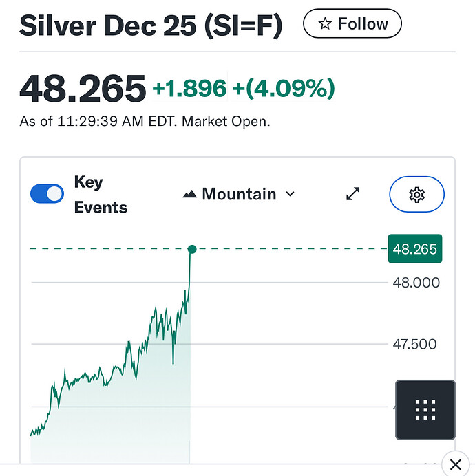Click the As of 11:29:39 AM timestamp
Viewport: 475px width, 476px height.
click(x=145, y=122)
